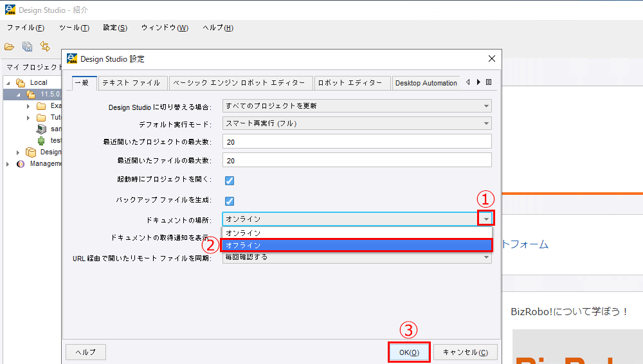Switch to ベーシック エンジン ロボット エディター tab
This screenshot has height=364, width=643.
241,83
